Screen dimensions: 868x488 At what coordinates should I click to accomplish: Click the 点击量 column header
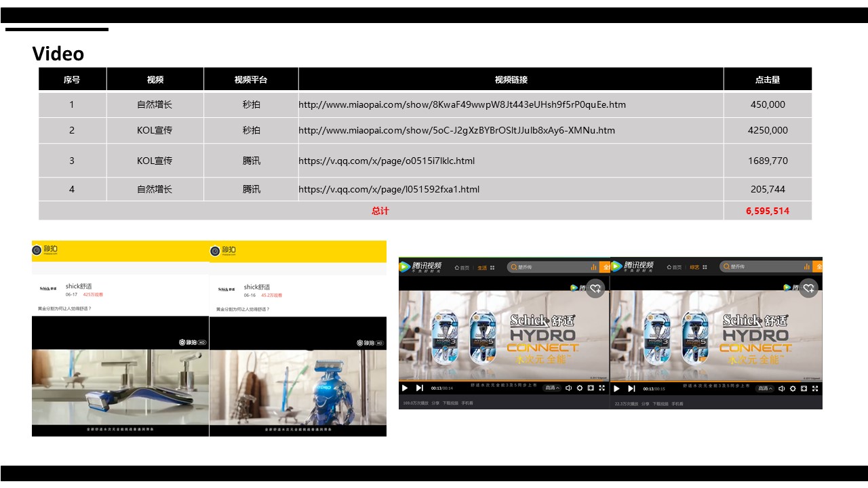(768, 79)
